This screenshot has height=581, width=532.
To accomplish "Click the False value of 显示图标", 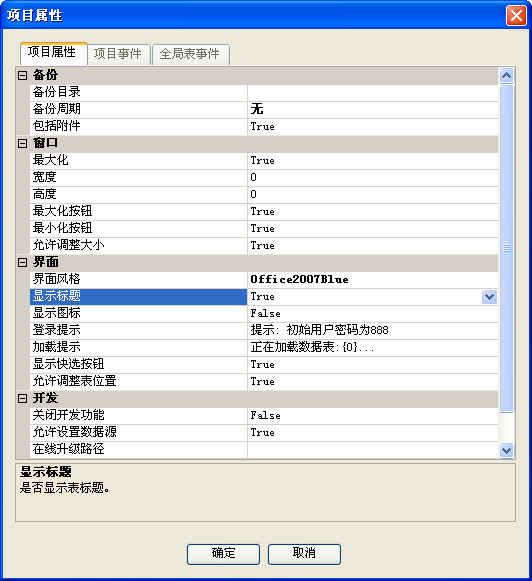I will pyautogui.click(x=266, y=313).
